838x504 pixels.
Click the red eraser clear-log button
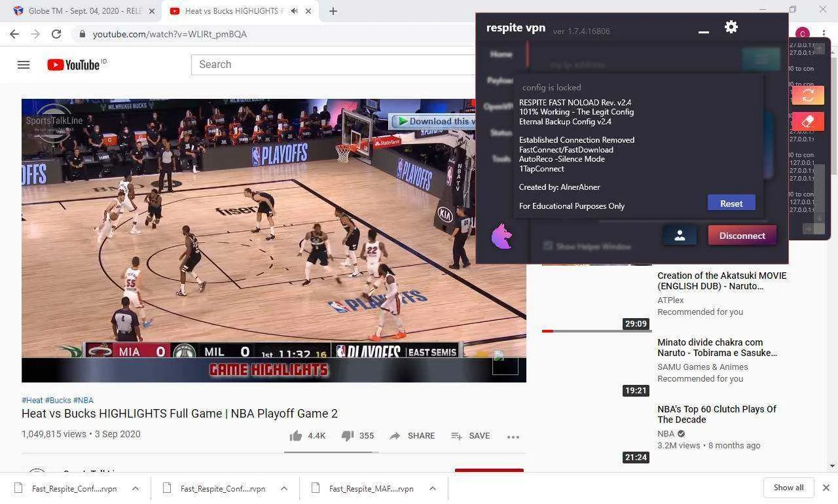coord(808,122)
